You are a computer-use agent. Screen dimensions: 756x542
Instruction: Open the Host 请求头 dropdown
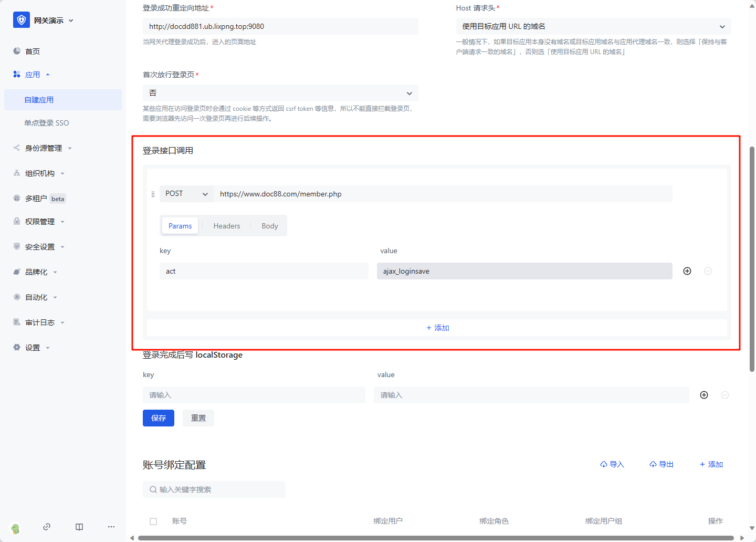tap(593, 26)
